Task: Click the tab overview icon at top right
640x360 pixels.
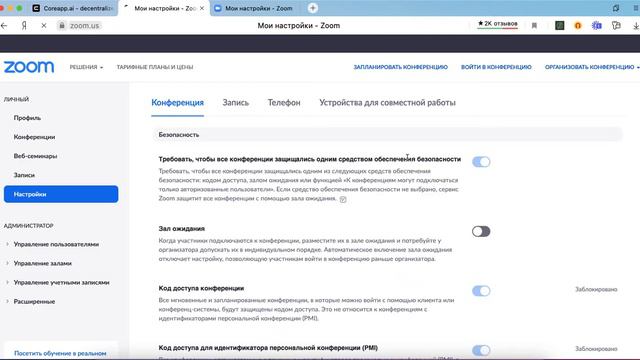Action: (x=616, y=8)
